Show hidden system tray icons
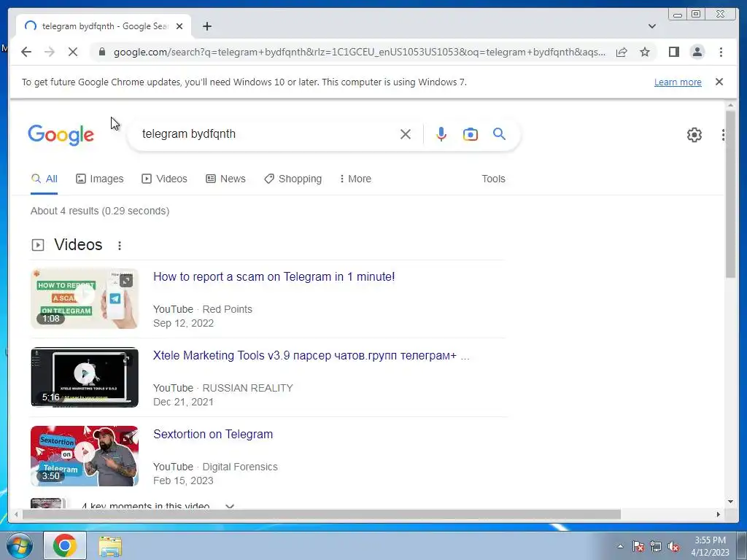 click(x=620, y=547)
